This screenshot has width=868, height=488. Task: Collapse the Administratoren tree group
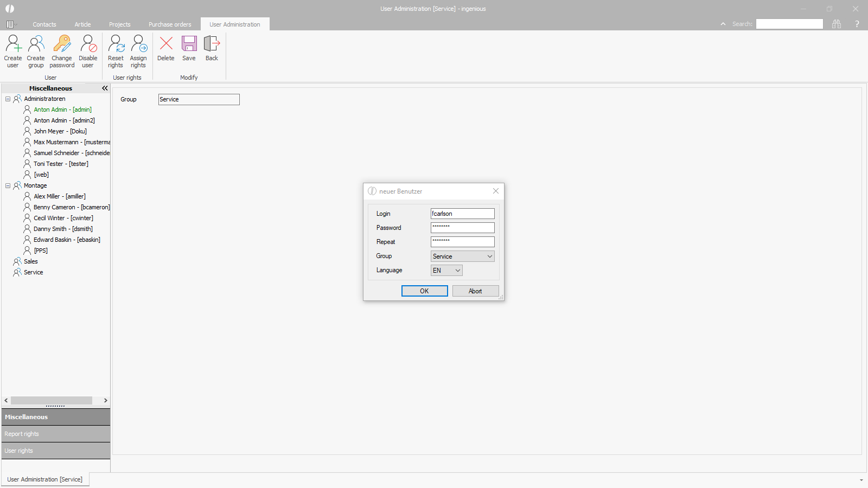point(8,99)
